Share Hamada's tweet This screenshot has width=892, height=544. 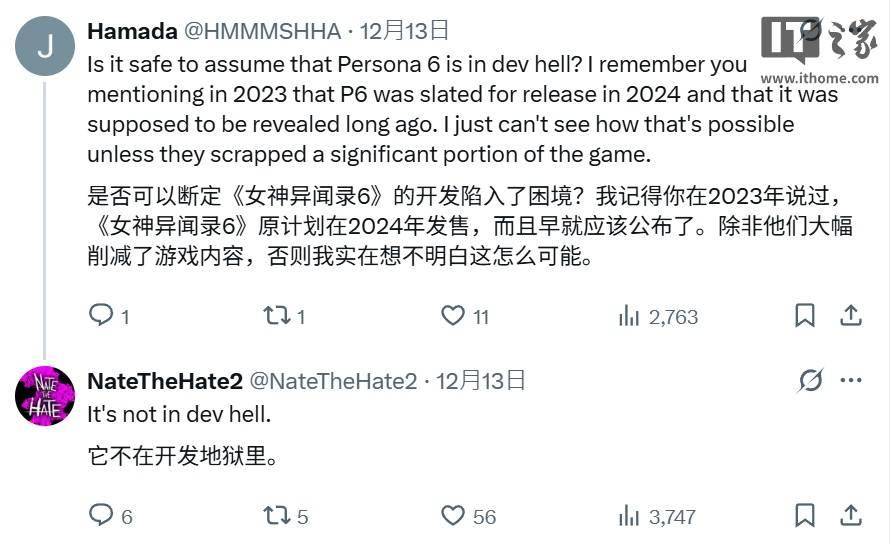point(851,315)
